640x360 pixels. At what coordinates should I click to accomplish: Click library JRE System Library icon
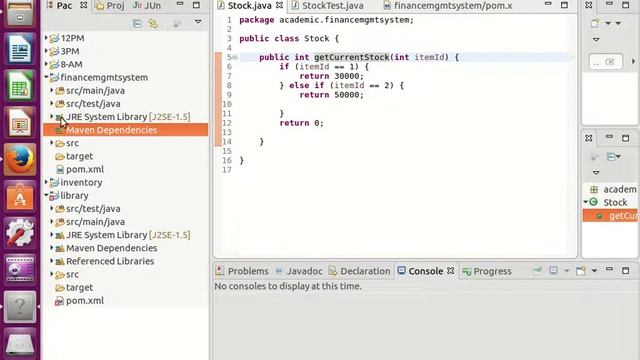pos(60,235)
